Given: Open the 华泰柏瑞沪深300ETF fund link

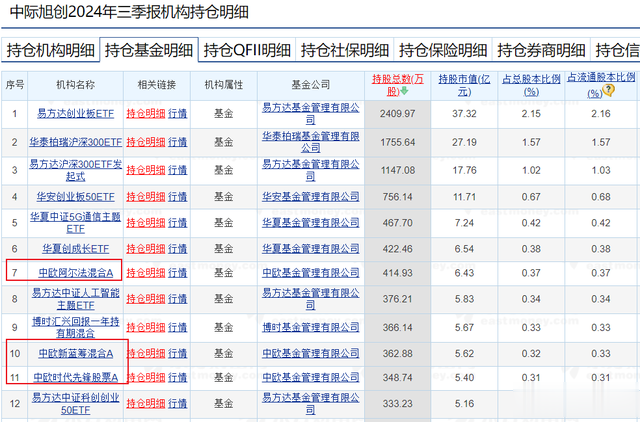Looking at the screenshot, I should [76, 142].
